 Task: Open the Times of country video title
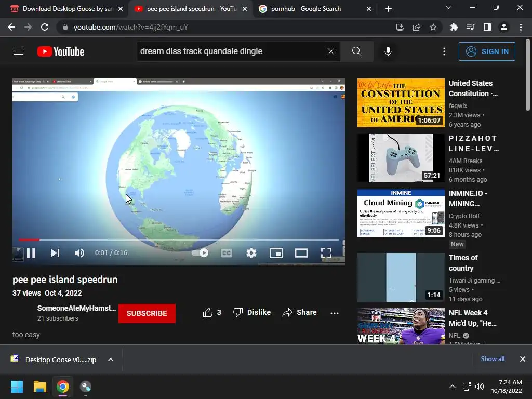(463, 263)
